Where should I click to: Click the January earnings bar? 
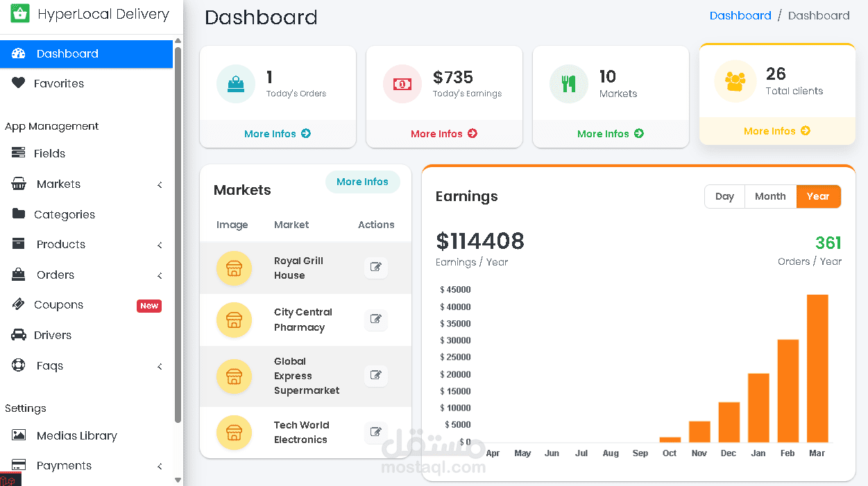(758, 408)
